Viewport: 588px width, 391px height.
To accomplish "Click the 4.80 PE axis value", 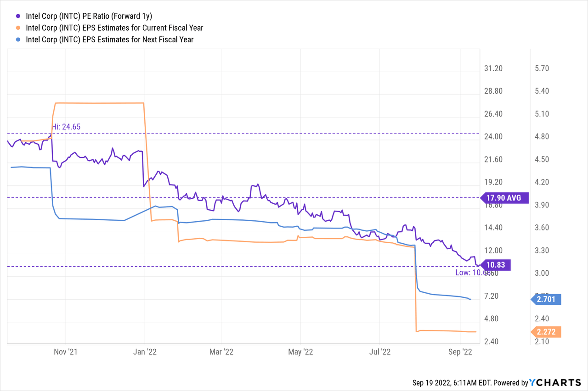I will 492,319.
